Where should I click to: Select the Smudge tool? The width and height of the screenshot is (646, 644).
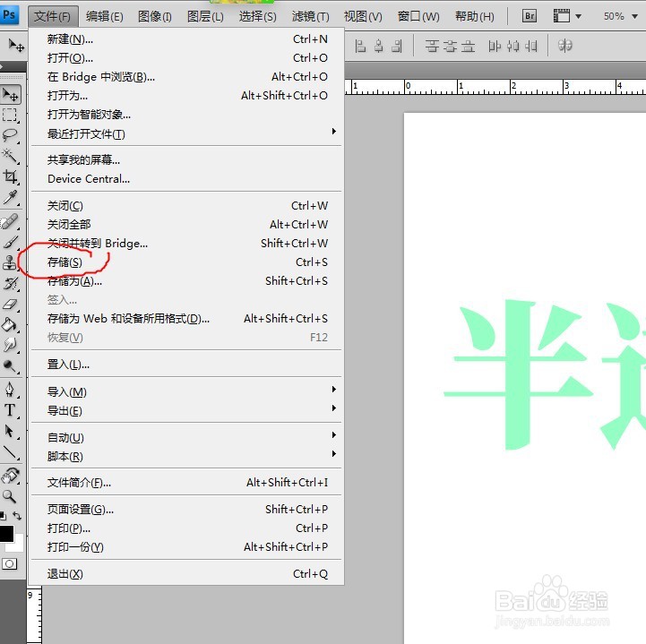10,345
